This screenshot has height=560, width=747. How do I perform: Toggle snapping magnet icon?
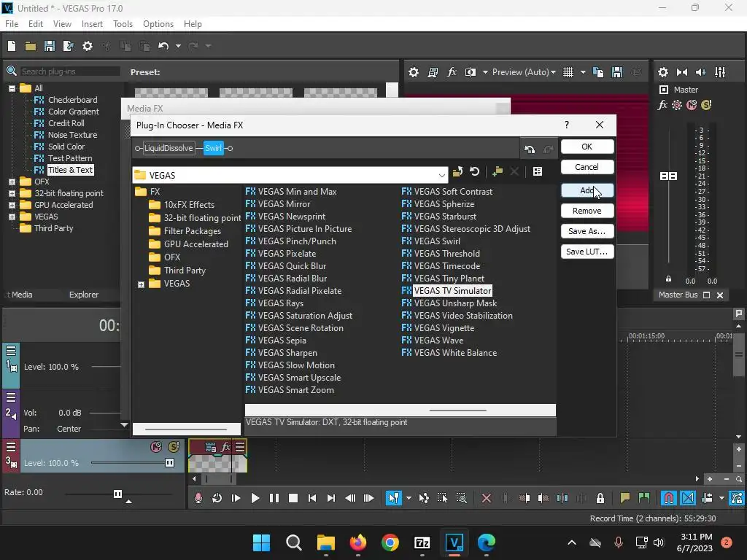[x=668, y=498]
